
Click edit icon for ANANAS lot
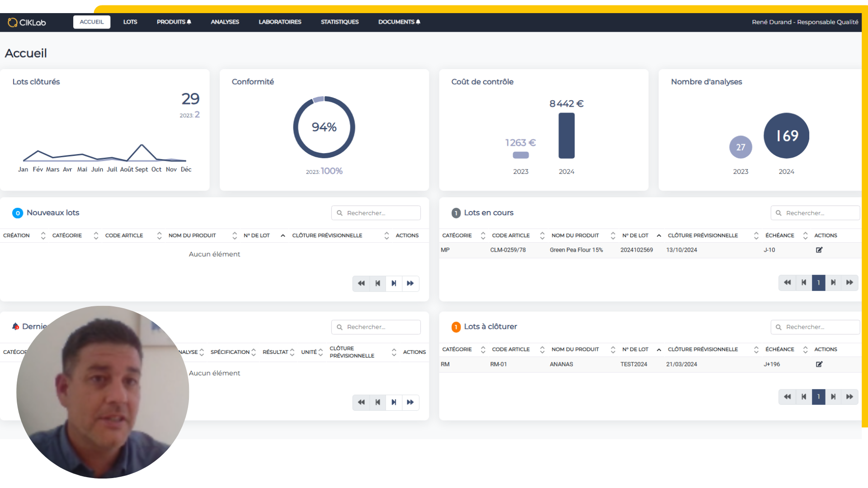819,364
